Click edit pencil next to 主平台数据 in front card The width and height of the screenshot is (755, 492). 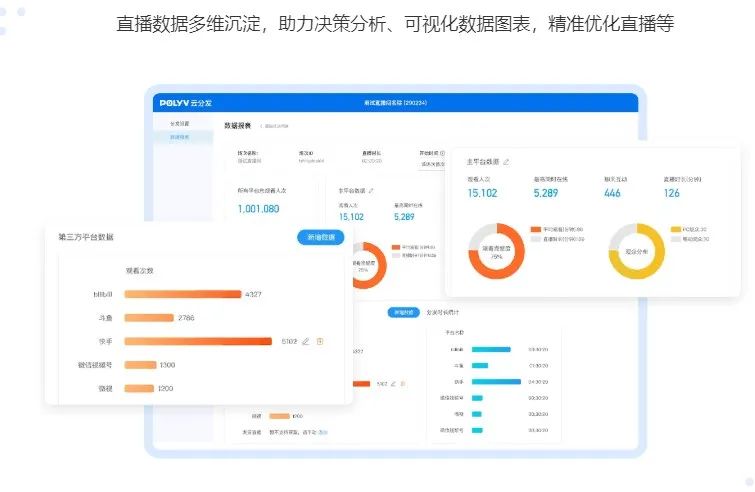(507, 161)
